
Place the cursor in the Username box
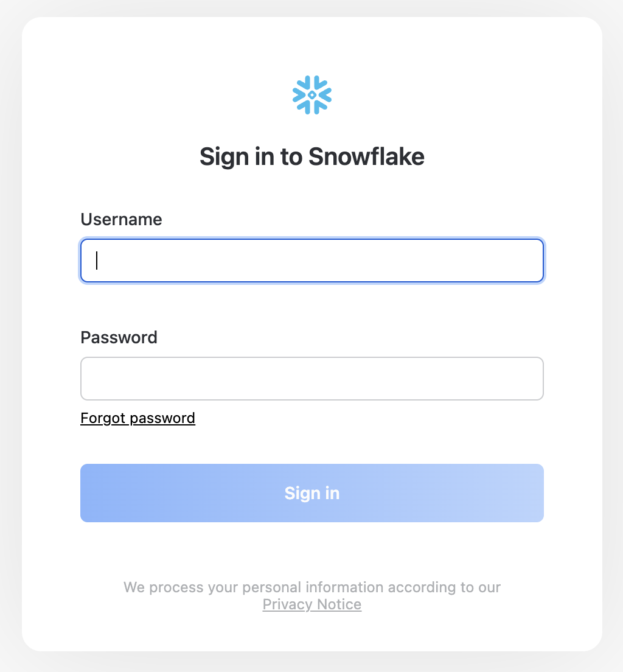point(311,261)
